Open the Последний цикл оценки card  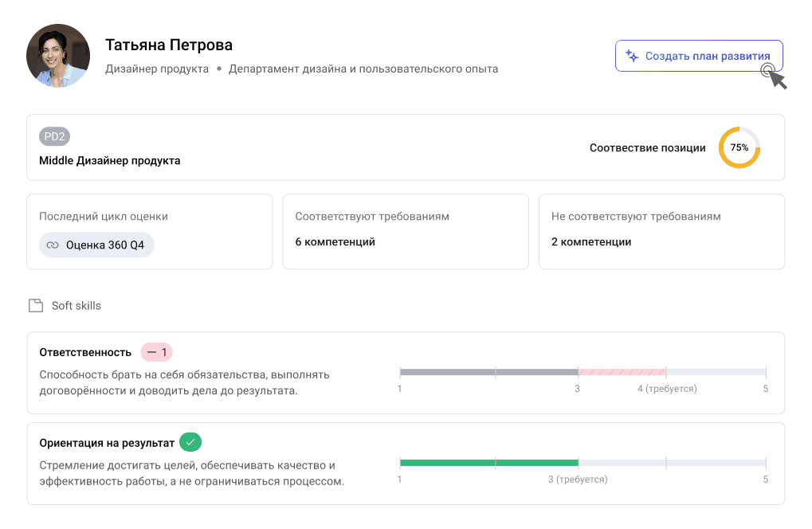coord(149,231)
